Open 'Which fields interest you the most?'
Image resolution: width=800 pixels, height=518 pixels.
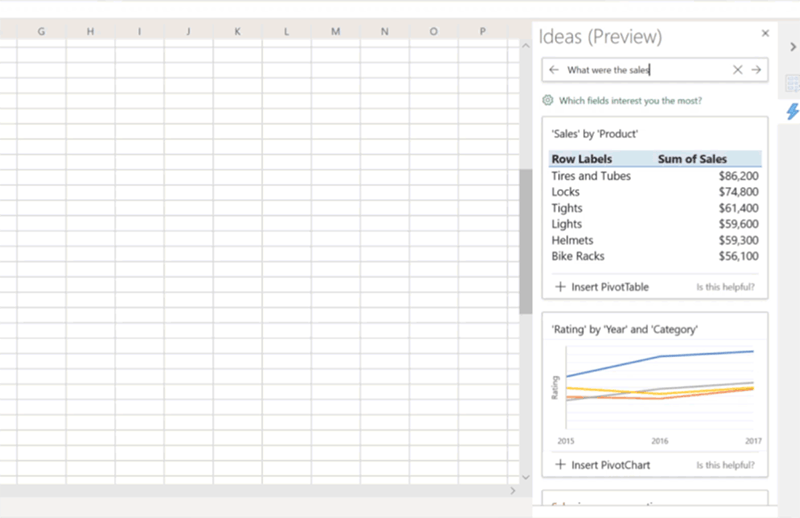(x=630, y=100)
